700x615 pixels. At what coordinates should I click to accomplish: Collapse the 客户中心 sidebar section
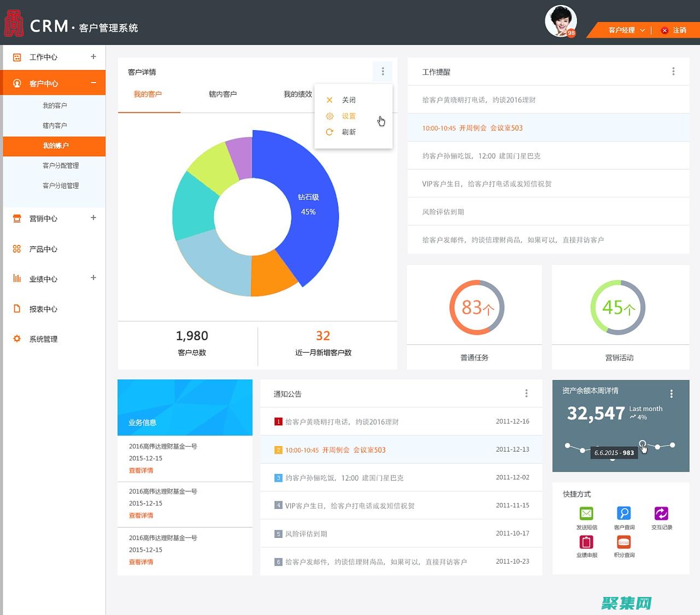(x=93, y=83)
